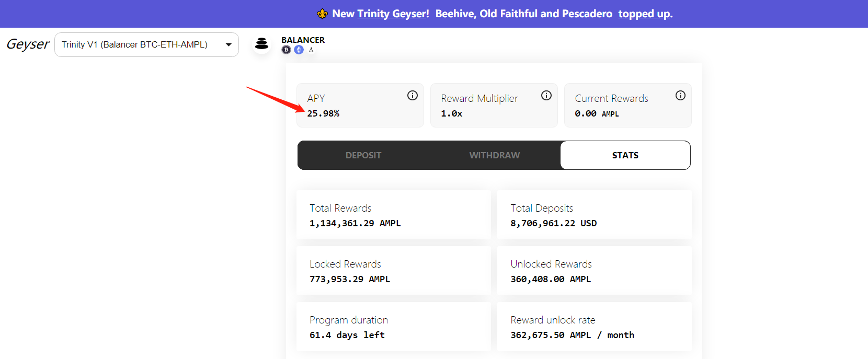The width and height of the screenshot is (868, 359).
Task: Click the Balancer stacked-stones logo
Action: 261,44
